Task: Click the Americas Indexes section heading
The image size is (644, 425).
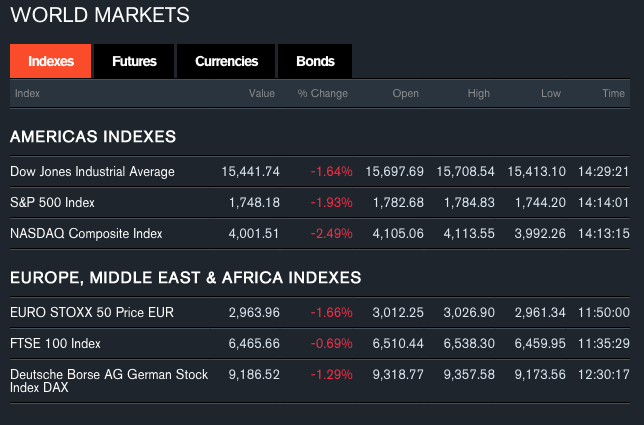Action: point(93,137)
